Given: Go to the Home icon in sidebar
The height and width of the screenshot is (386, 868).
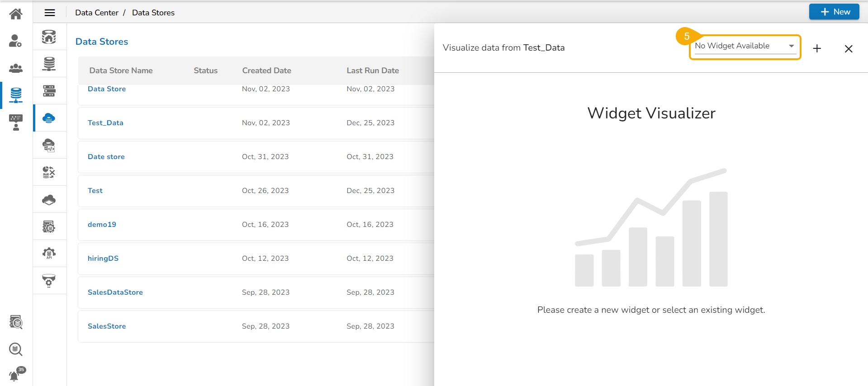Looking at the screenshot, I should 16,14.
